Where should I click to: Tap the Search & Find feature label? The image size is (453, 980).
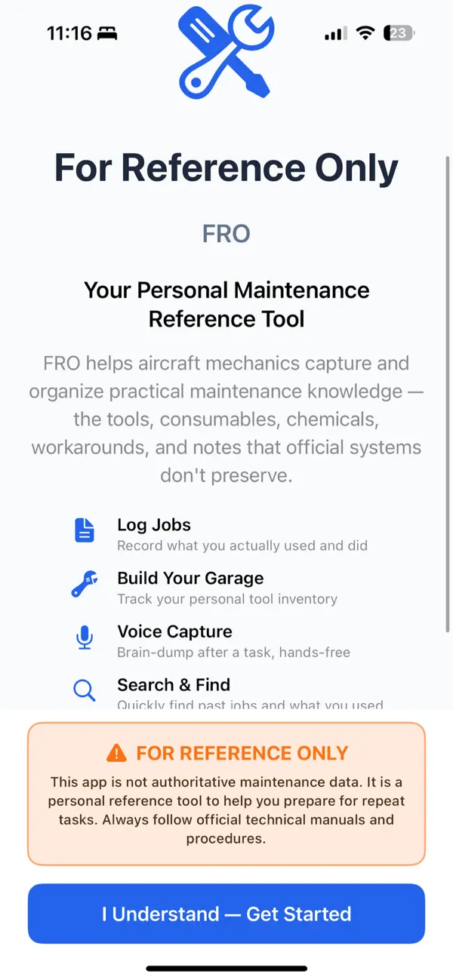point(173,685)
